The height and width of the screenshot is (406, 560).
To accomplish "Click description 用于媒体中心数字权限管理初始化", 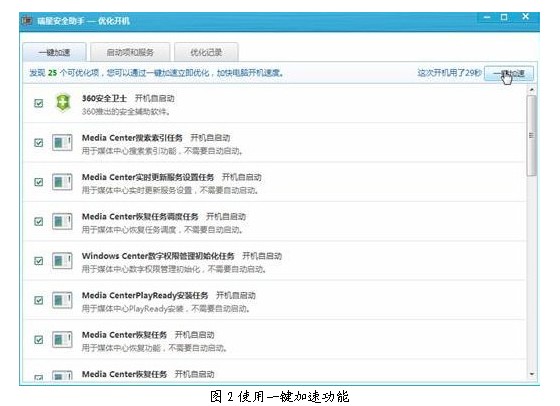I will pyautogui.click(x=174, y=269).
